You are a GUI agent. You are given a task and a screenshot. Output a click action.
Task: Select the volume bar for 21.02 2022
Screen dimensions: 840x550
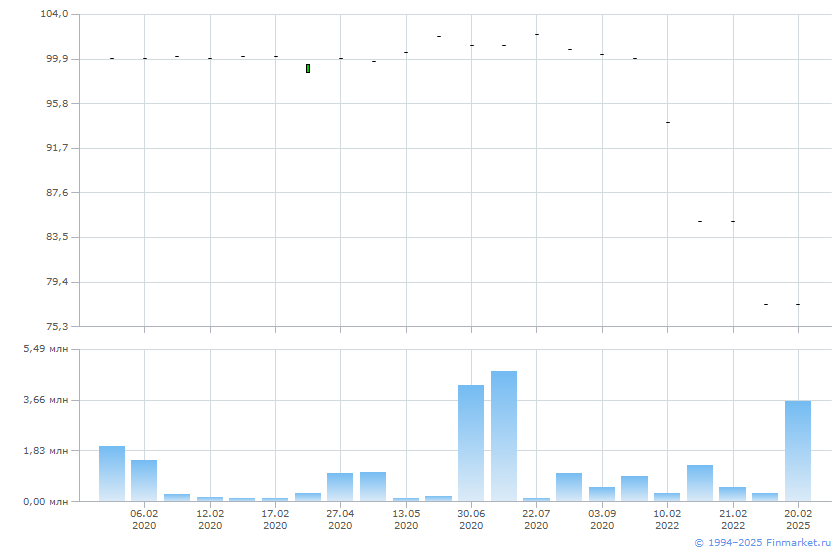click(732, 494)
